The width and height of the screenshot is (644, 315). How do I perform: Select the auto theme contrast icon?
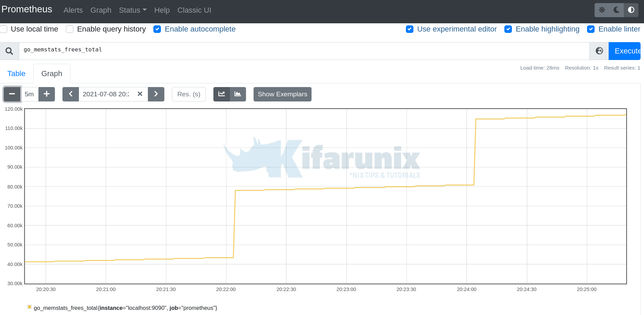click(x=631, y=10)
